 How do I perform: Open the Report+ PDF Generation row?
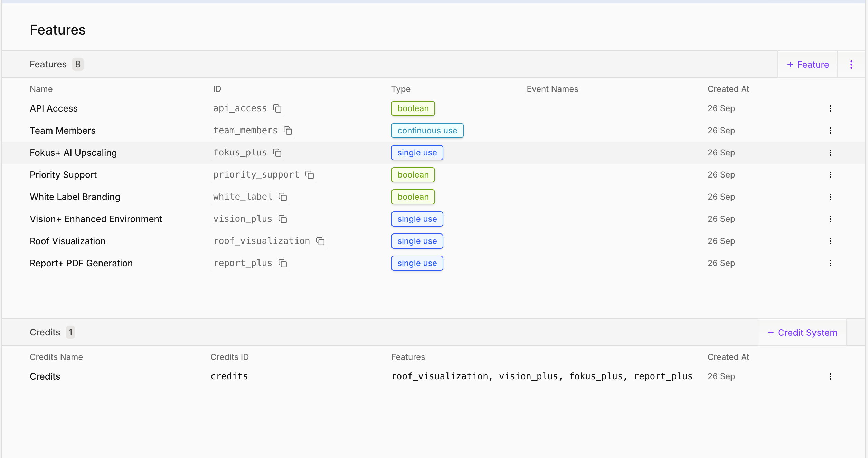[x=81, y=263]
